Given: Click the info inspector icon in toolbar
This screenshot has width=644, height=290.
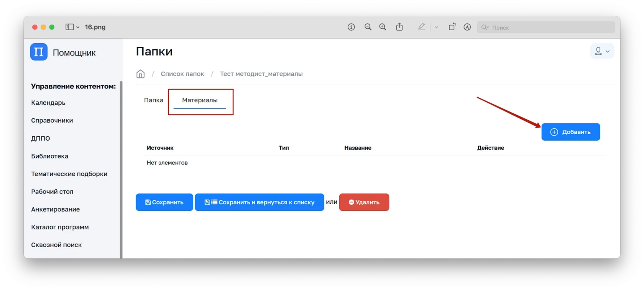Looking at the screenshot, I should click(351, 27).
